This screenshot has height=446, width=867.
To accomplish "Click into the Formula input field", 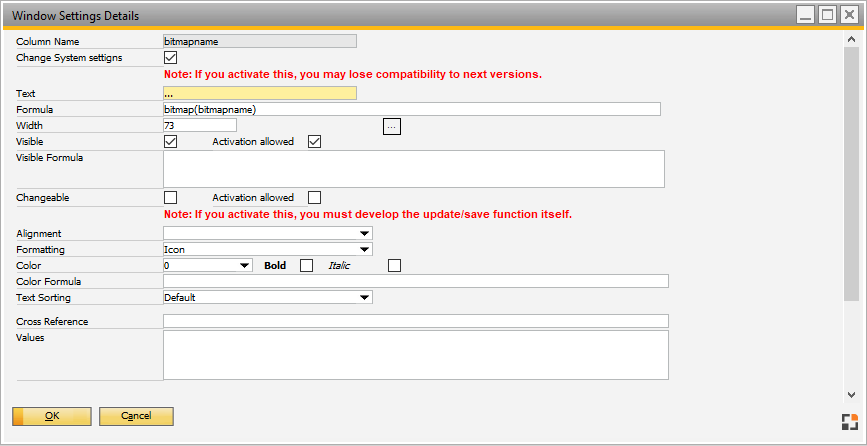I will click(x=411, y=109).
